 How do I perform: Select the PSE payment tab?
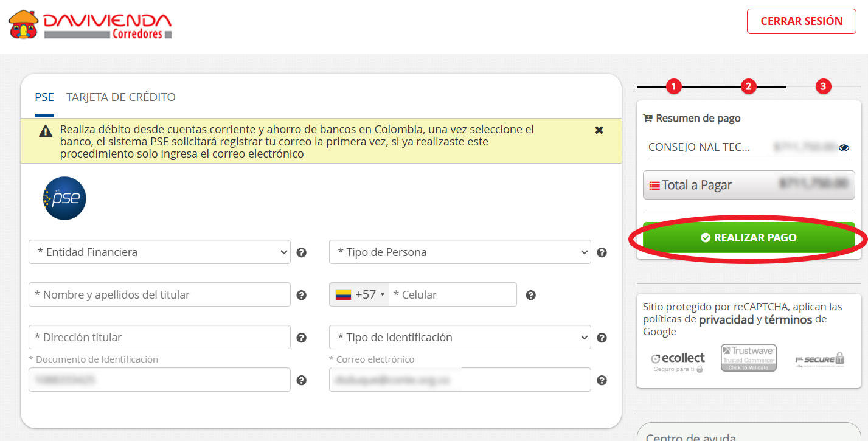pyautogui.click(x=44, y=97)
